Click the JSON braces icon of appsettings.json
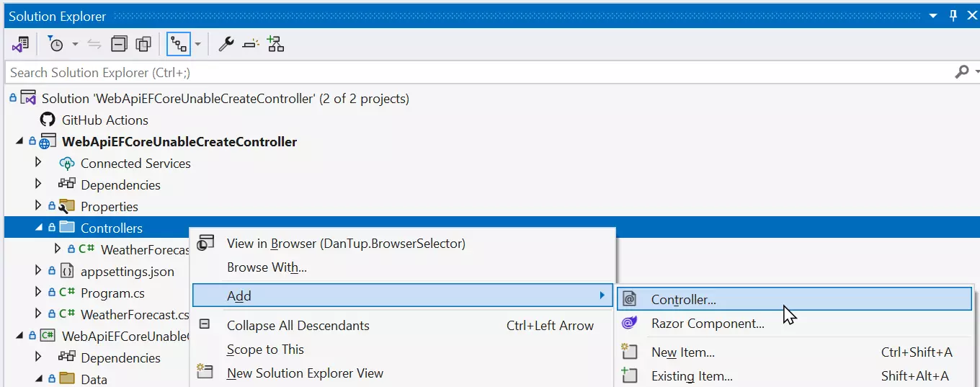This screenshot has width=980, height=387. point(67,271)
